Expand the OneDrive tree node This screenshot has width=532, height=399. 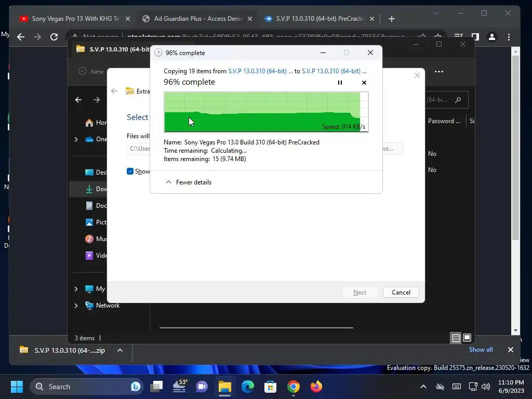(76, 139)
